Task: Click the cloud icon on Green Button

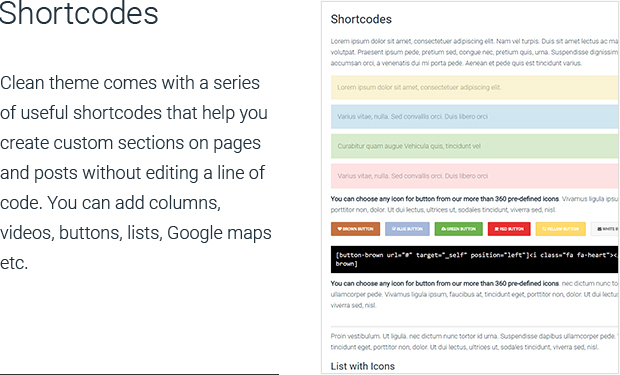Action: [x=443, y=229]
